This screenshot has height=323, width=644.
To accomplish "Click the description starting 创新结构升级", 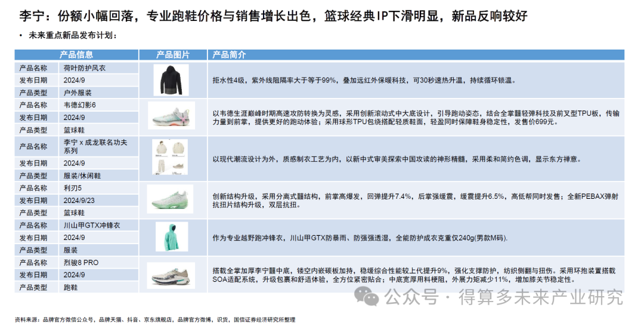I will tap(415, 201).
